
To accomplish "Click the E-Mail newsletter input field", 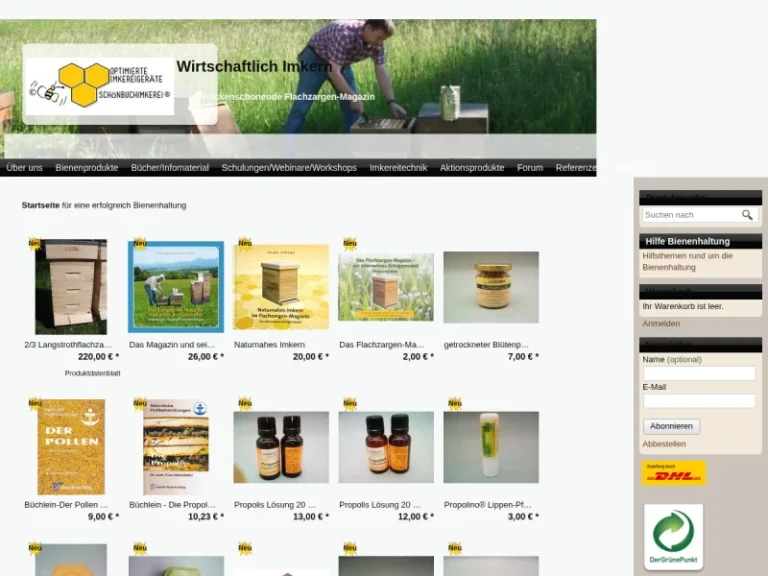I will click(699, 401).
